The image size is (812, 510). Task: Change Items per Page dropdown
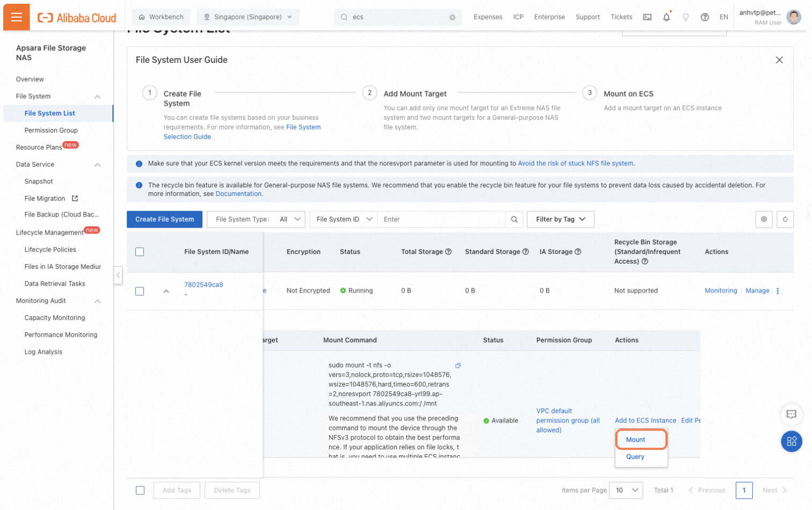626,490
